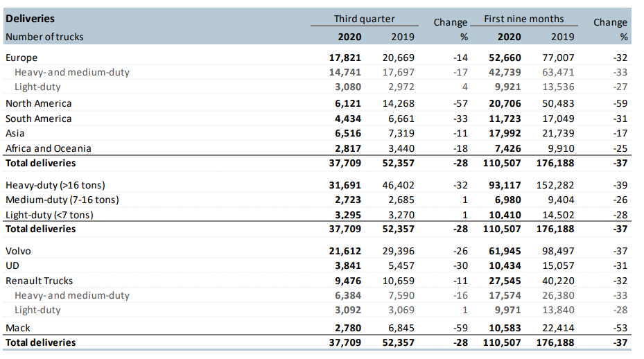Select UD value 3,841
The width and height of the screenshot is (644, 359).
point(348,265)
